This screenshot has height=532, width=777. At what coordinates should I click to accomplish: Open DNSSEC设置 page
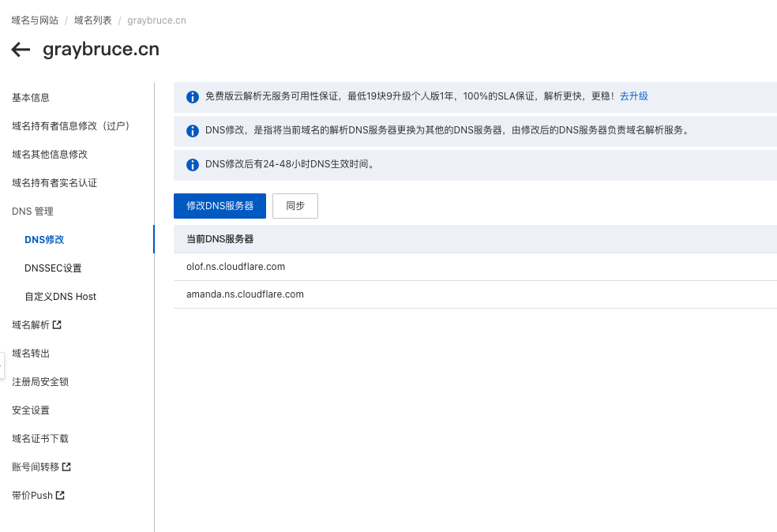pos(53,268)
